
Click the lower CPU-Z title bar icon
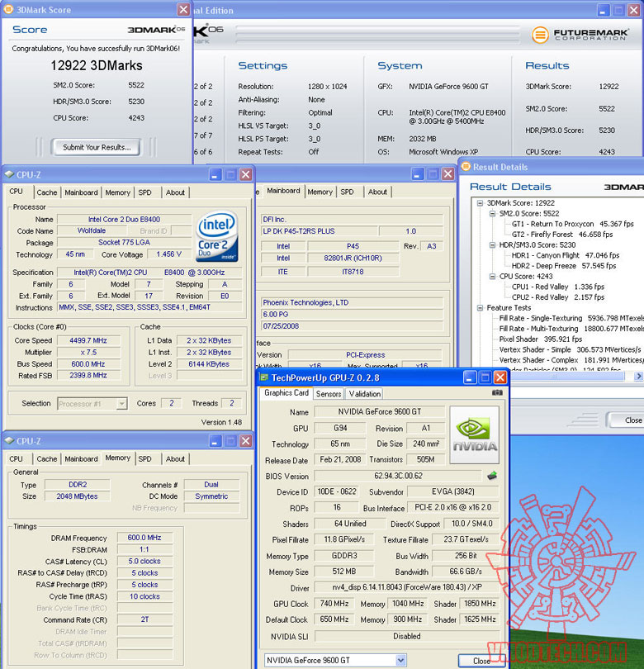point(9,441)
